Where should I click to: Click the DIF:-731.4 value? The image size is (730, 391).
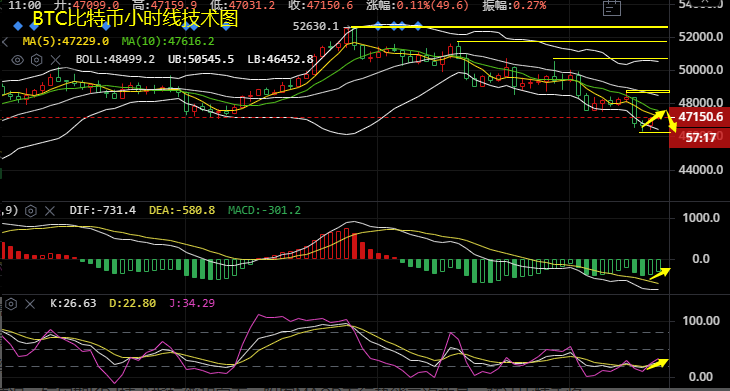pyautogui.click(x=102, y=210)
